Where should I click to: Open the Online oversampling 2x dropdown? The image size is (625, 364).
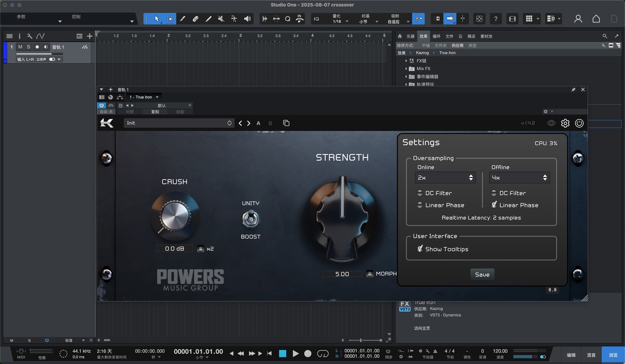coord(445,178)
